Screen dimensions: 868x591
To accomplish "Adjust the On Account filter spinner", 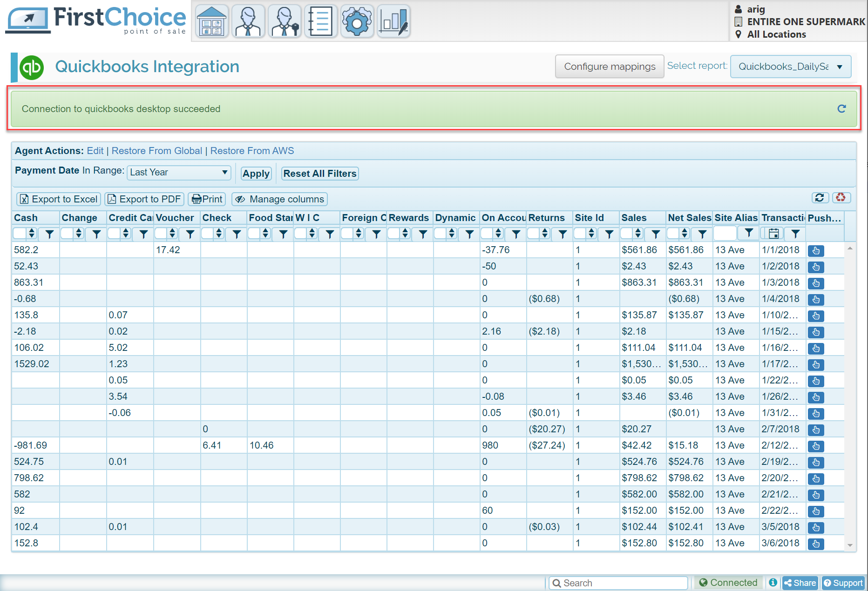I will click(x=498, y=233).
